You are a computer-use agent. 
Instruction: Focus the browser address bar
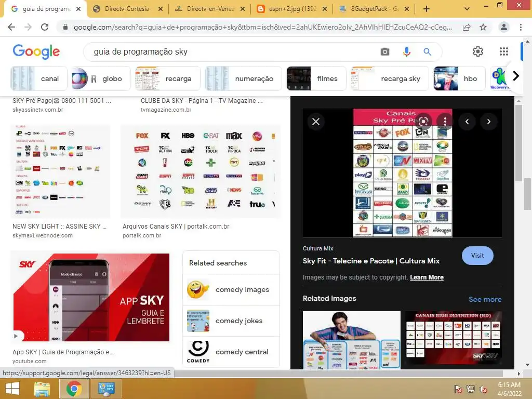click(262, 27)
